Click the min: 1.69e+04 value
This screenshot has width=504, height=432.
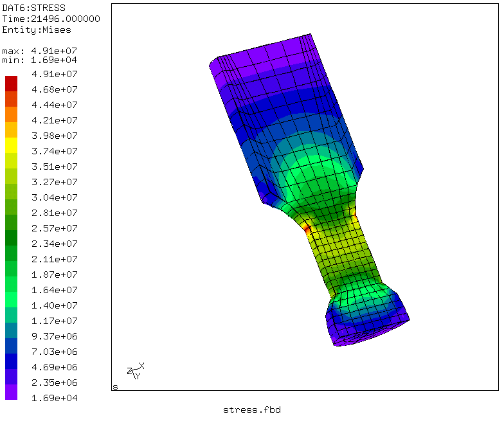click(x=40, y=60)
